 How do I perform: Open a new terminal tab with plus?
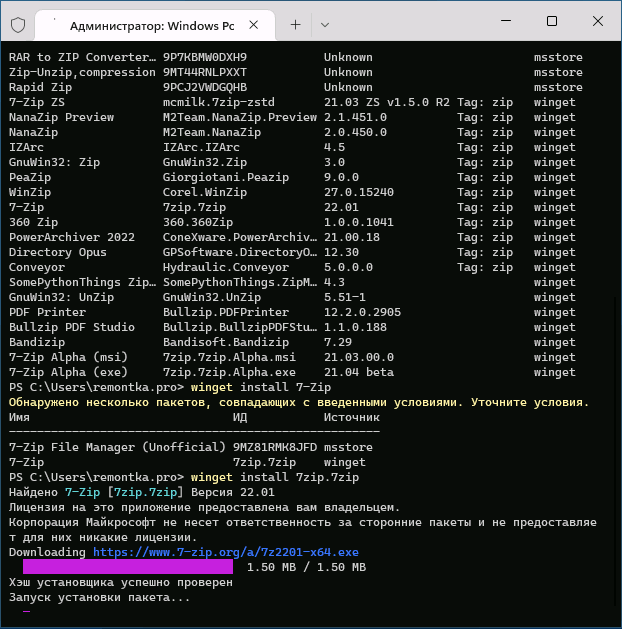(x=296, y=25)
